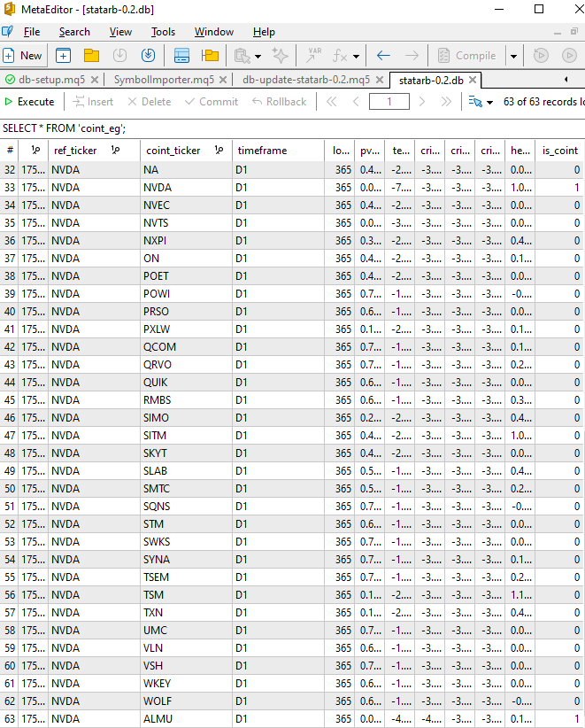Click Execute to run the query

pyautogui.click(x=29, y=102)
